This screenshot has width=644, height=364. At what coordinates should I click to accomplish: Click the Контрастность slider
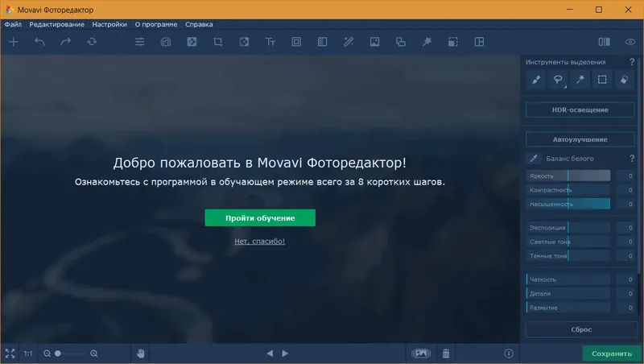(568, 190)
